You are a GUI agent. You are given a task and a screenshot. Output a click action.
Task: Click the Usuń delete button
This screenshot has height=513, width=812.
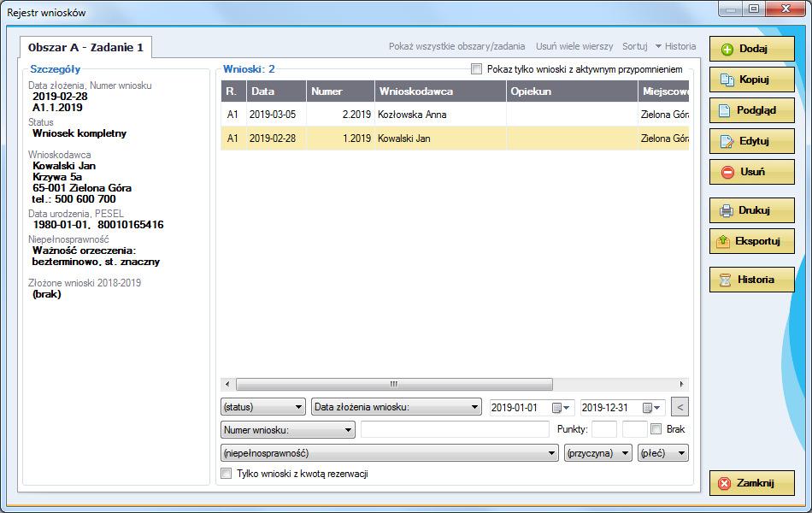(x=751, y=172)
